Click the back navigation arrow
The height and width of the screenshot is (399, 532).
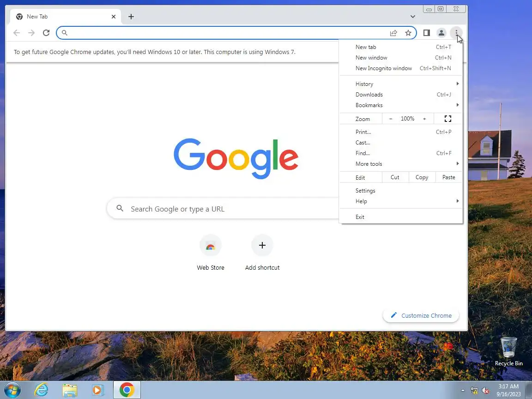(x=16, y=33)
